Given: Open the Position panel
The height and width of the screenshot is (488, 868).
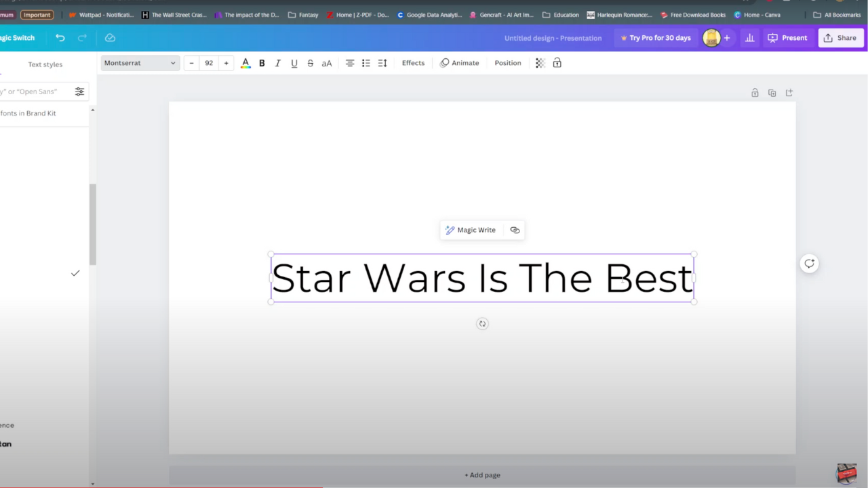Looking at the screenshot, I should click(508, 63).
